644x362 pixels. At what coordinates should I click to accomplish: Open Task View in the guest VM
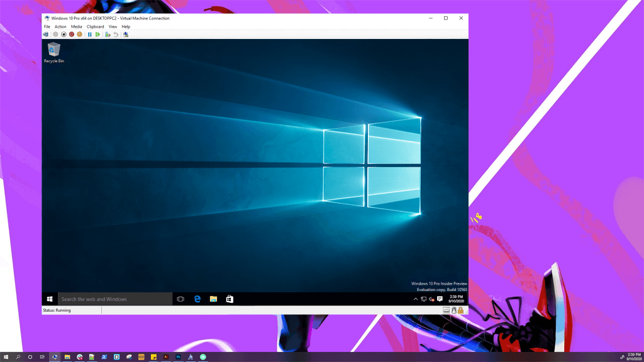[x=180, y=299]
